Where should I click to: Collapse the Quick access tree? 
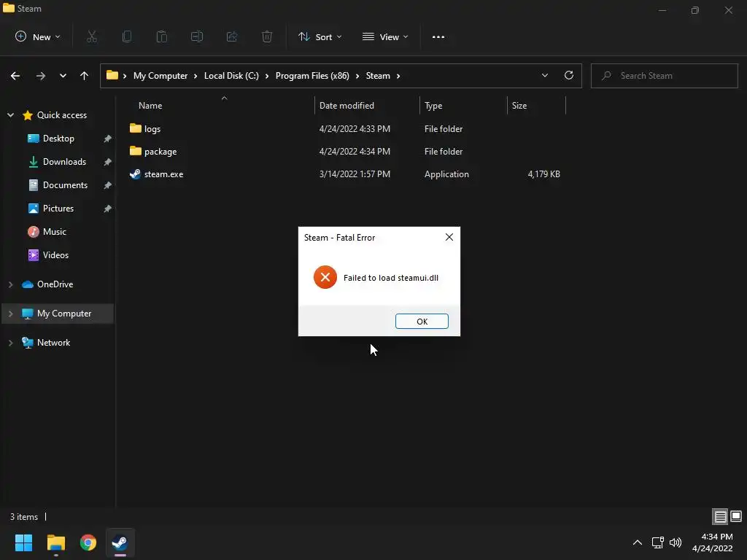coord(10,114)
